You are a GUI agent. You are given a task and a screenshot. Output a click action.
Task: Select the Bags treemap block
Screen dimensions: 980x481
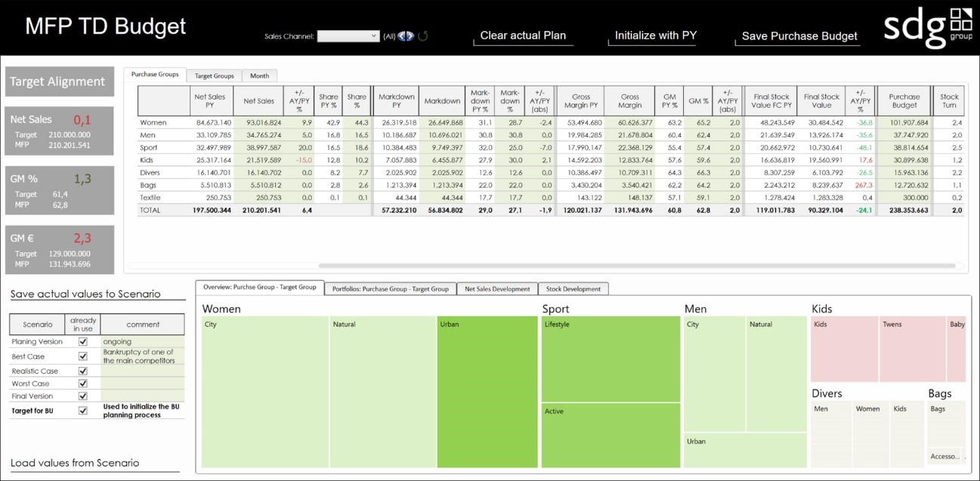tap(947, 425)
